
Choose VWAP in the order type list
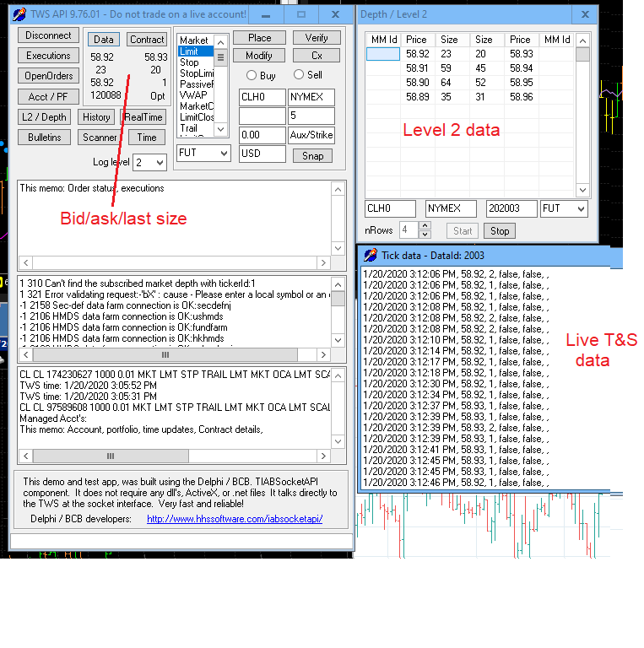coord(194,95)
